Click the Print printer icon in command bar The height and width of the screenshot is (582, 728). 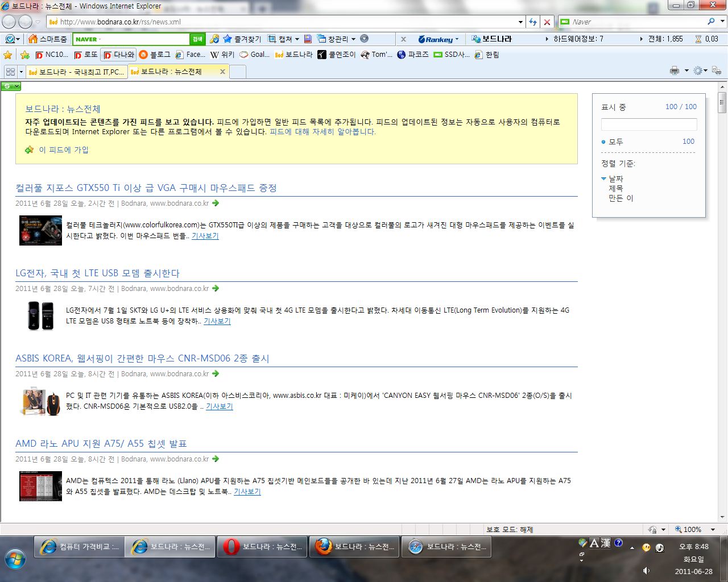(675, 71)
